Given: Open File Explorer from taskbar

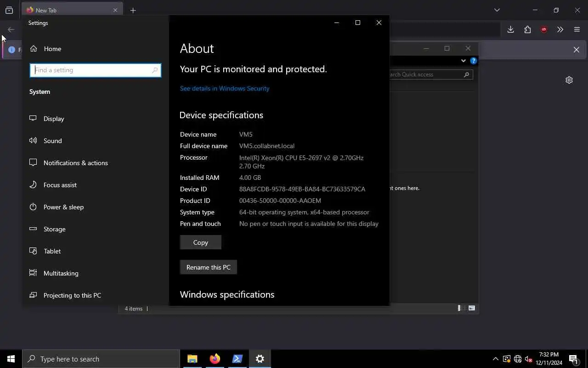Looking at the screenshot, I should [192, 359].
